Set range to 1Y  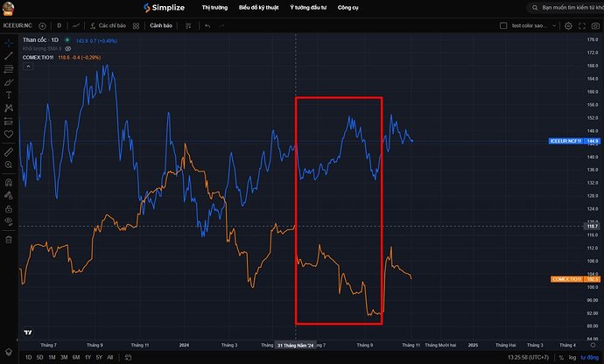pyautogui.click(x=88, y=358)
